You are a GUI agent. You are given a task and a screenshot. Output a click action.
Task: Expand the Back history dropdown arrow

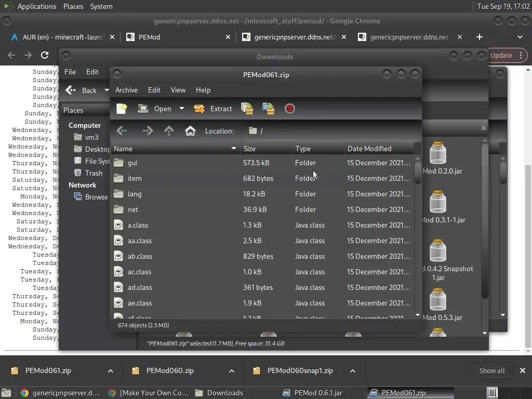coord(107,90)
